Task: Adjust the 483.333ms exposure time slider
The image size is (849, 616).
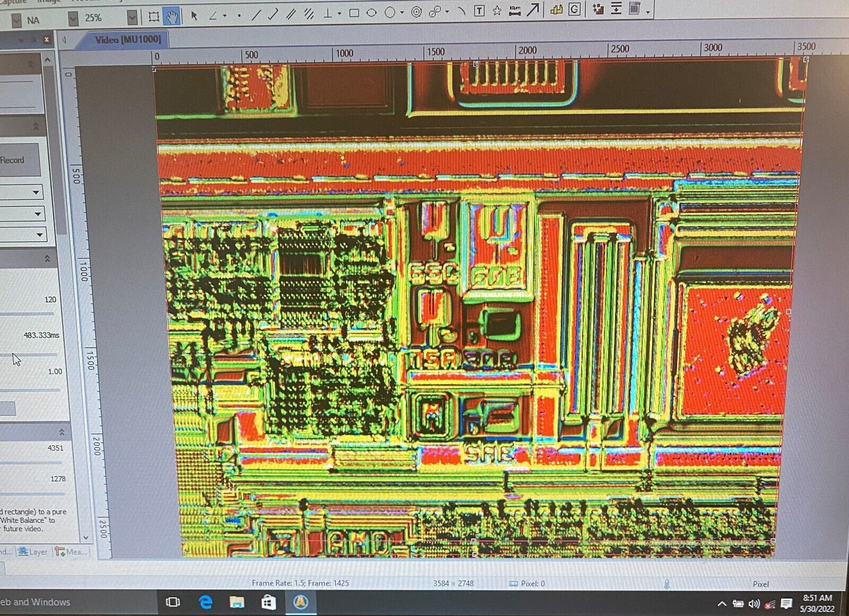Action: tap(29, 354)
